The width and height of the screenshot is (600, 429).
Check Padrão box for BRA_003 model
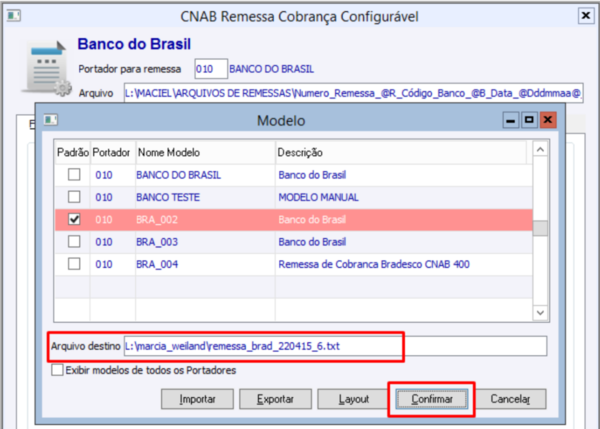[x=74, y=241]
